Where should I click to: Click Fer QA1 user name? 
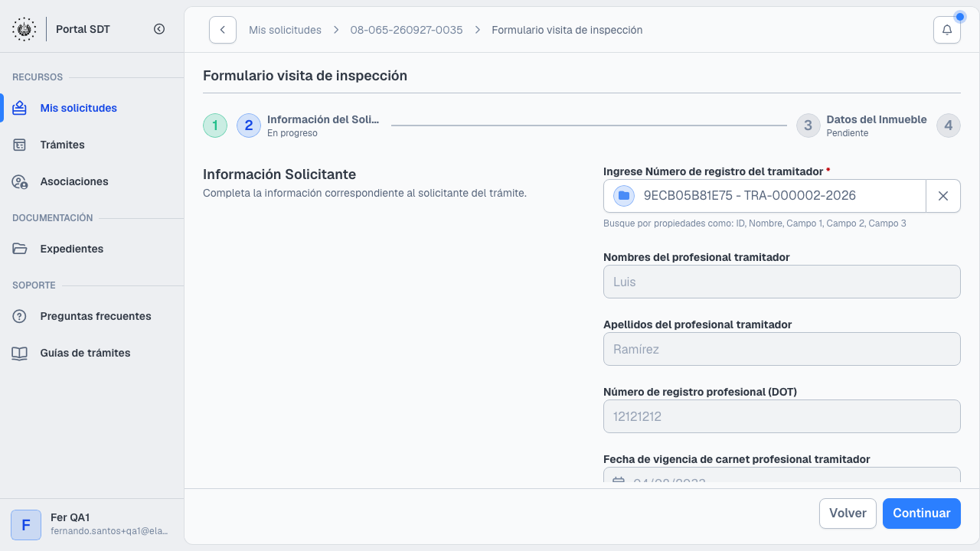point(70,517)
